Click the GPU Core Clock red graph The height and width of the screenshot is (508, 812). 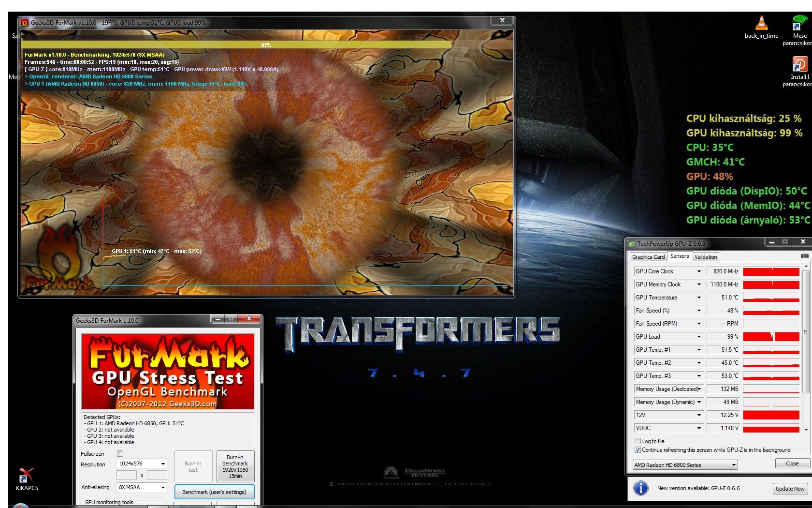[771, 271]
